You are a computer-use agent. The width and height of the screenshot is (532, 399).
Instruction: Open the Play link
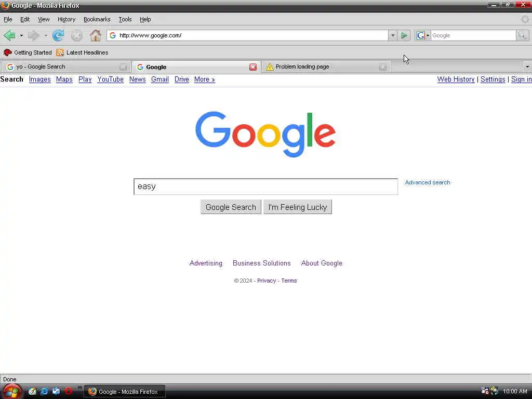[85, 79]
